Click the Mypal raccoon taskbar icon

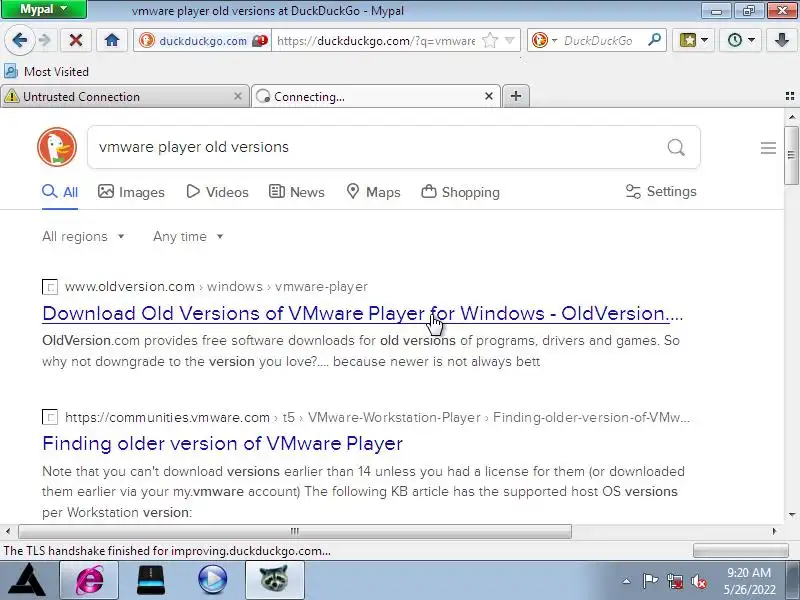coord(274,580)
